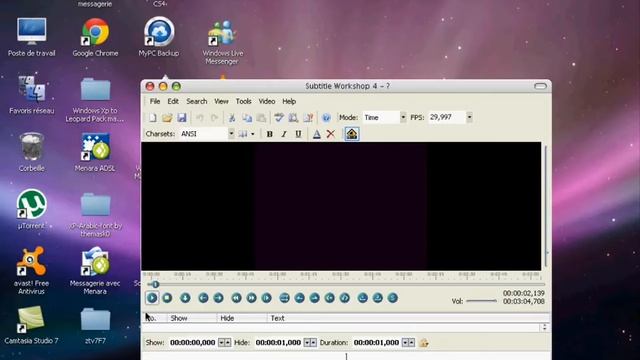
Task: Open Menara ADSL shortcut
Action: [x=95, y=152]
